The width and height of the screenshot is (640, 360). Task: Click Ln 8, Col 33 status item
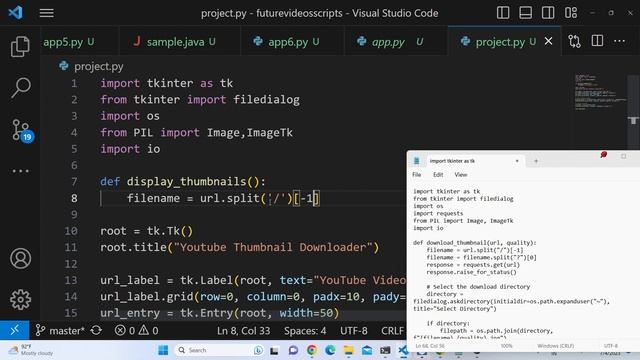[x=243, y=331]
